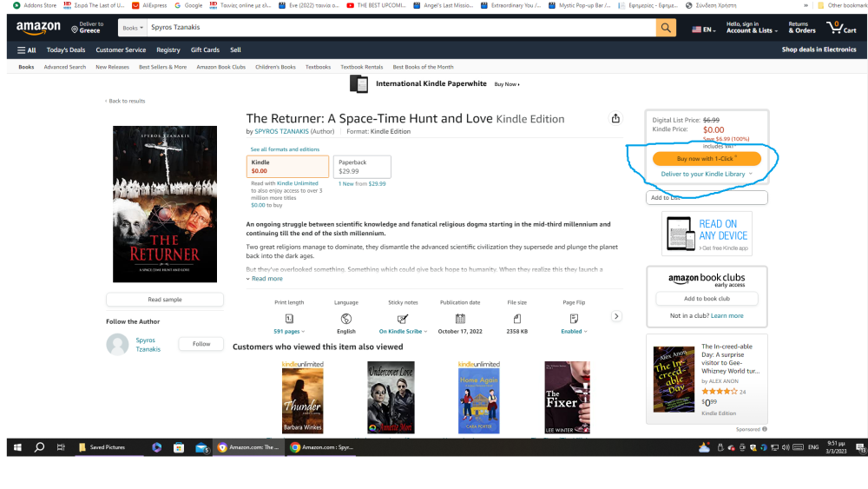
Task: Follow the author Spyros Tzanakis
Action: [201, 344]
